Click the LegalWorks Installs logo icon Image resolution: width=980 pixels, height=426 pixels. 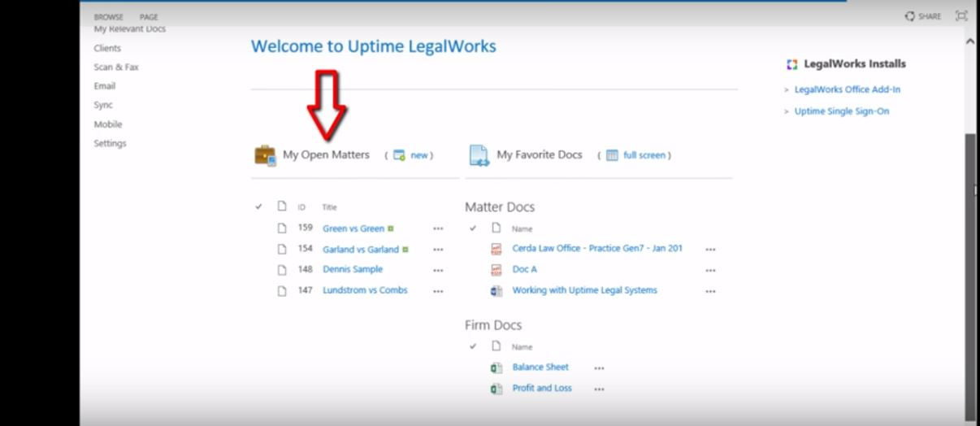(x=792, y=64)
